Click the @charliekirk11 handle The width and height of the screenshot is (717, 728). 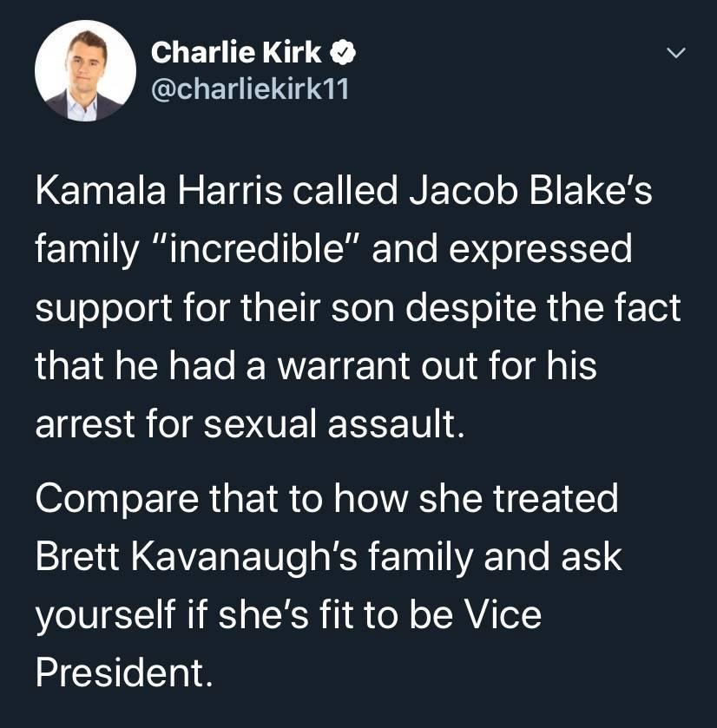[x=249, y=89]
